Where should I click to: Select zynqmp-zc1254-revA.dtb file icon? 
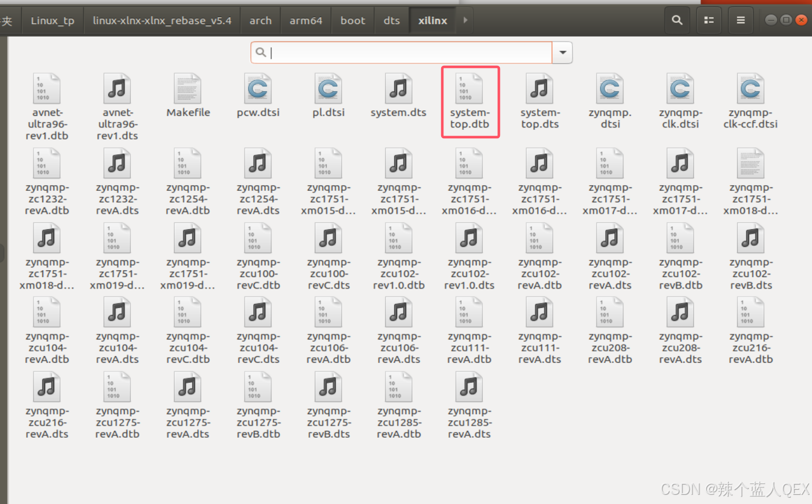click(188, 163)
